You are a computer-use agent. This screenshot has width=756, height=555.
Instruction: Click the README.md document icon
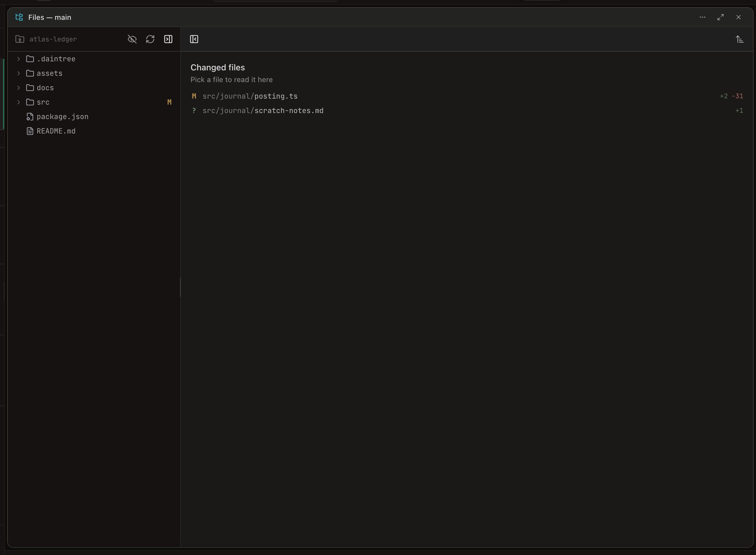(30, 131)
